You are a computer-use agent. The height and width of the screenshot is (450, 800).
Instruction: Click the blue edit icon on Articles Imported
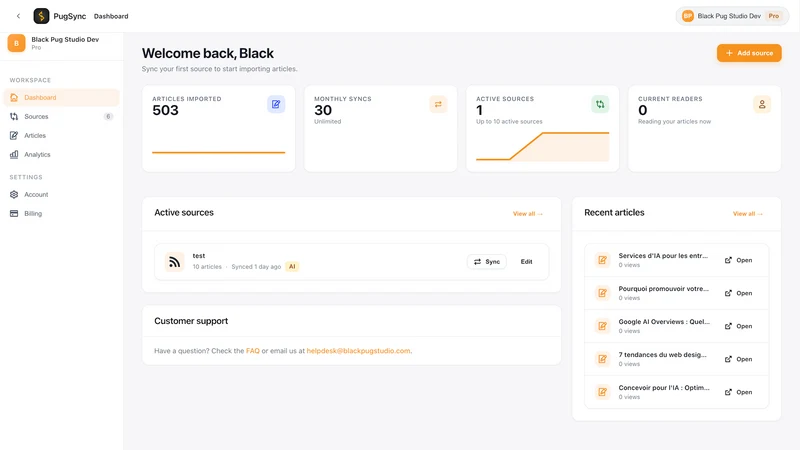[276, 104]
